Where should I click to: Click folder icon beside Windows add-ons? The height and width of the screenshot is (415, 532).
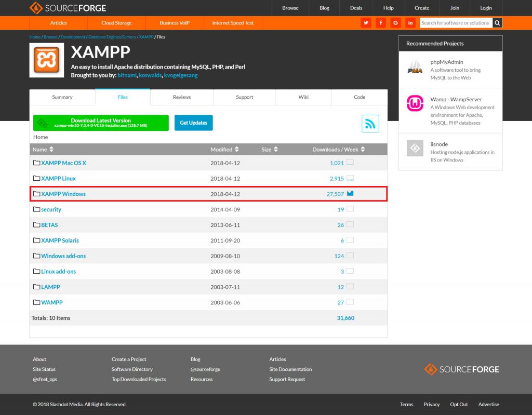point(37,256)
